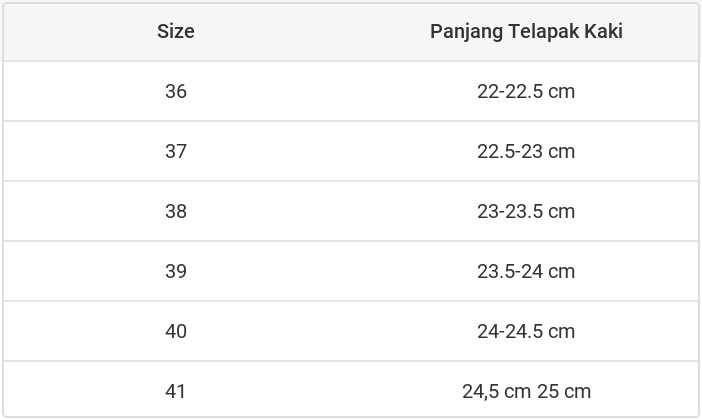The image size is (702, 420).
Task: Click the word Size in header
Action: (176, 31)
